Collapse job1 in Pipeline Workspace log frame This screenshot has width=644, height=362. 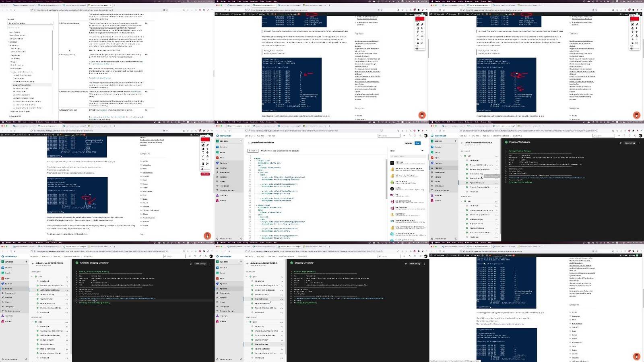pos(461,156)
